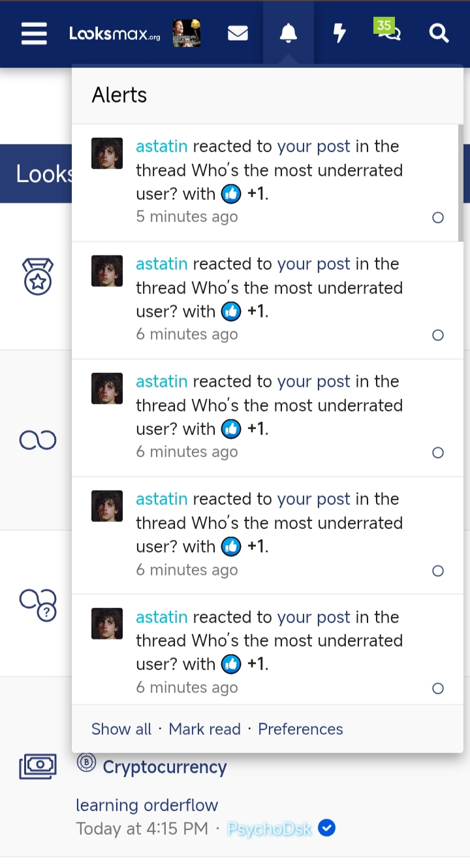
Task: Open the learning orderflow thread
Action: point(147,805)
